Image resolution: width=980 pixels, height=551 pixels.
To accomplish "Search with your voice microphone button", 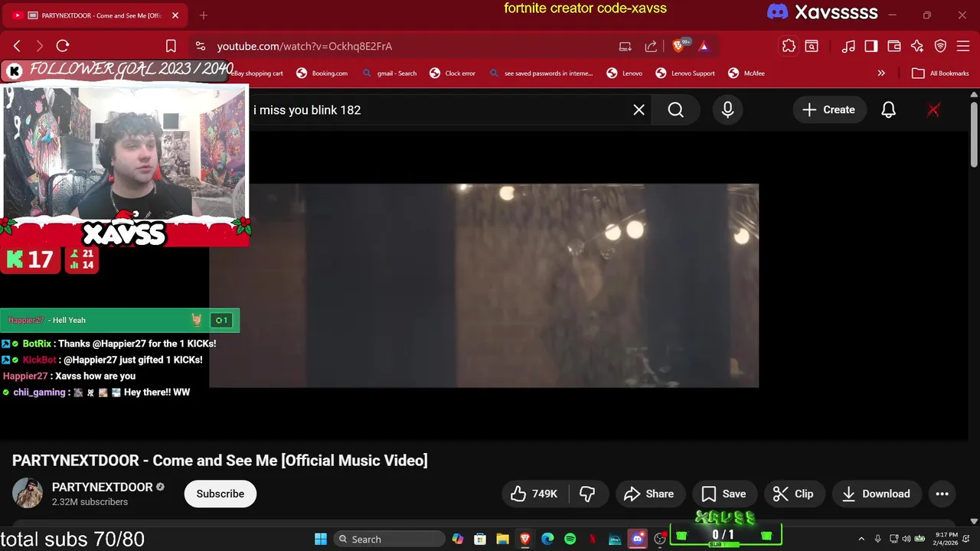I will 727,110.
